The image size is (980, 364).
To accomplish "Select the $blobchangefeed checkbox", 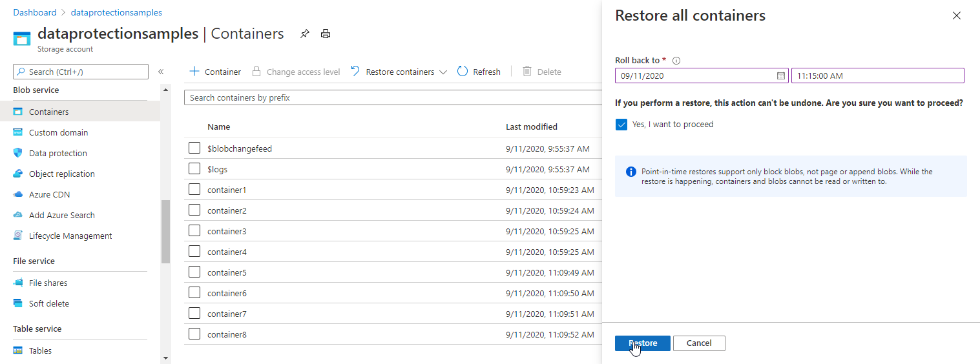I will pyautogui.click(x=194, y=148).
